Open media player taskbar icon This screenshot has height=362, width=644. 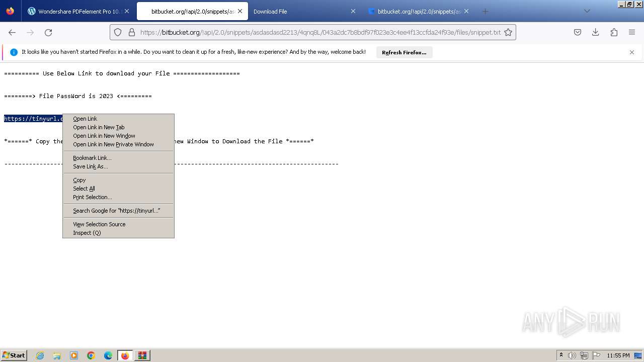(x=74, y=355)
